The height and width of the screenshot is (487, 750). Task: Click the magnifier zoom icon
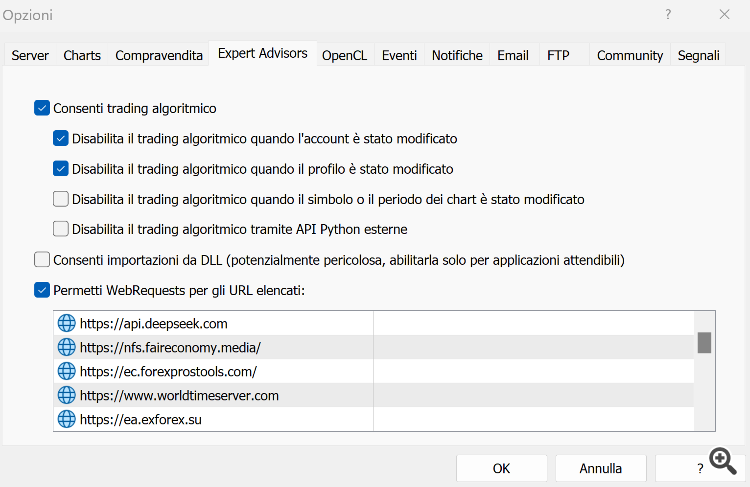723,461
